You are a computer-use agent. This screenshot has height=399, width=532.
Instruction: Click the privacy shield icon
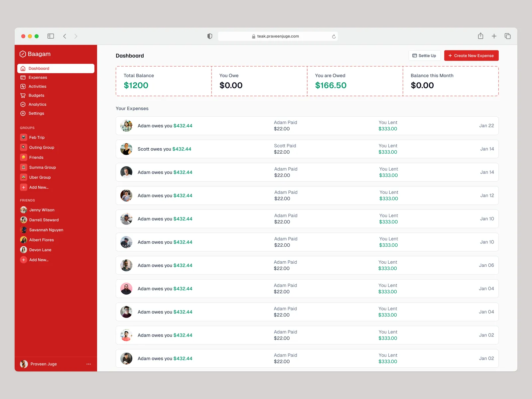pos(210,36)
